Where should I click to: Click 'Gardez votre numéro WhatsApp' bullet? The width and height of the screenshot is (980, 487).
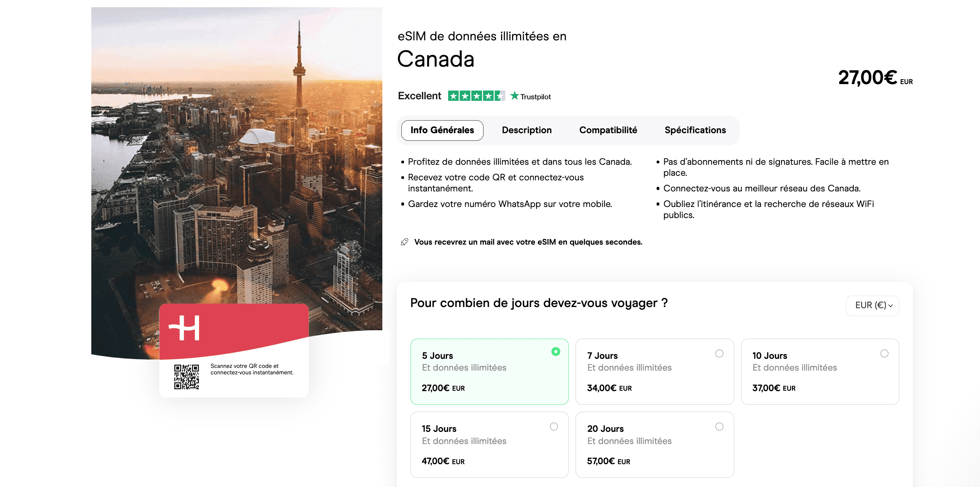(x=510, y=204)
